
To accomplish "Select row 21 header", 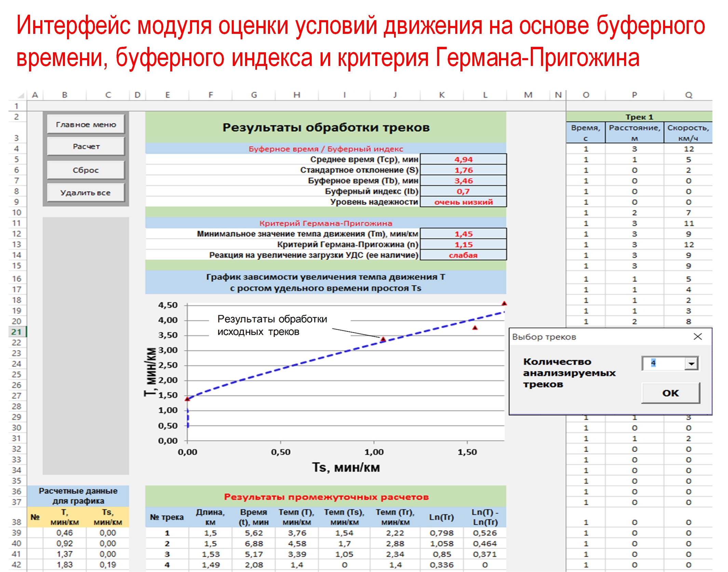I will (x=16, y=332).
